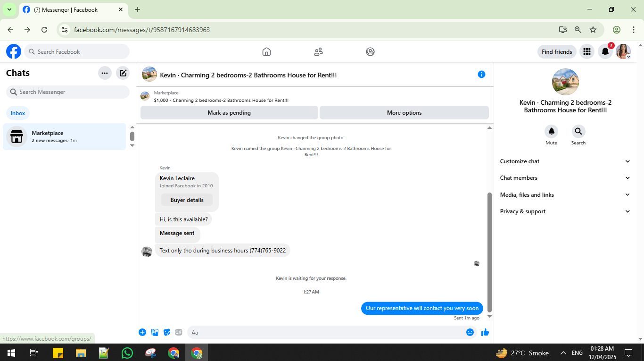Open the Chrome tab search dropdown
Image resolution: width=644 pixels, height=361 pixels.
pos(9,9)
